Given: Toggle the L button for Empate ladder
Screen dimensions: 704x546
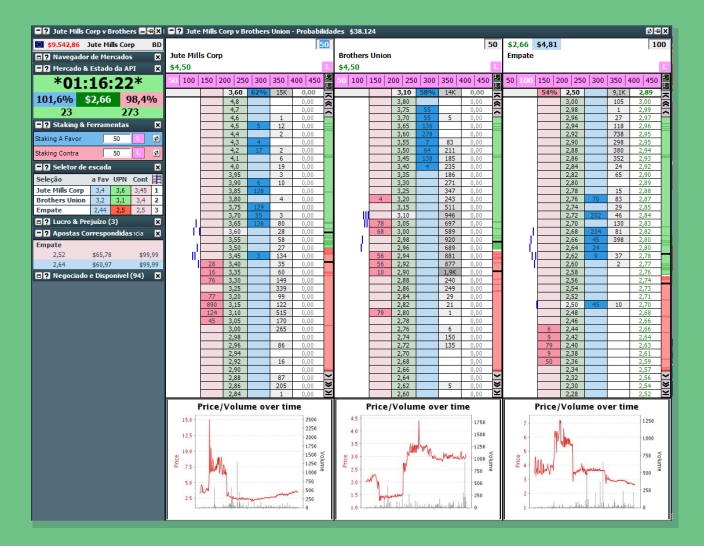Looking at the screenshot, I should [x=664, y=67].
